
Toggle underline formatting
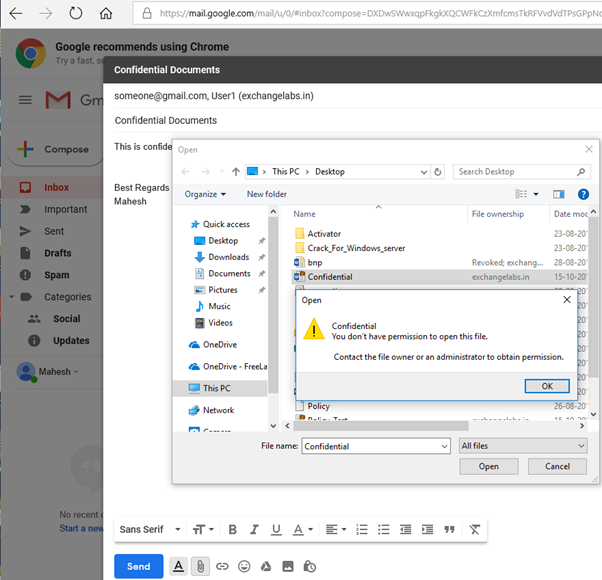[276, 529]
